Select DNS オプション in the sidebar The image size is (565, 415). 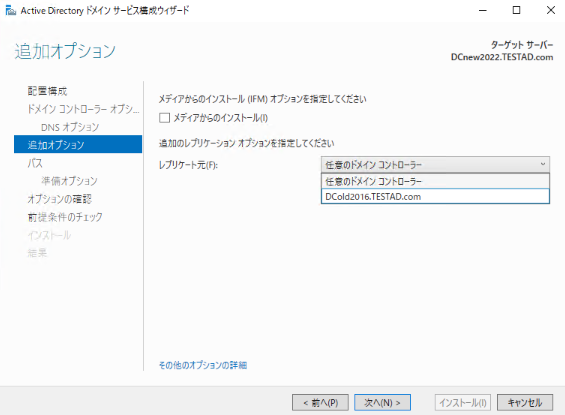[70, 127]
